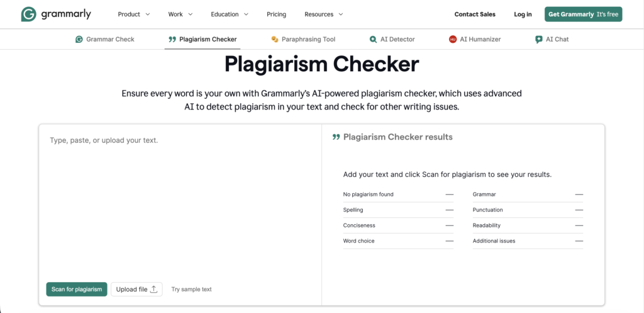Image resolution: width=644 pixels, height=313 pixels.
Task: Click Try sample text link
Action: point(191,289)
